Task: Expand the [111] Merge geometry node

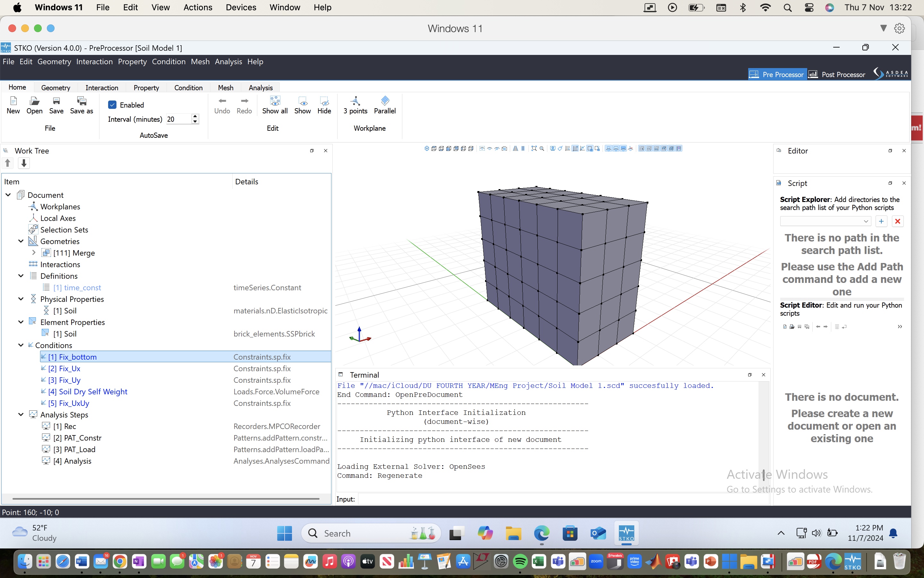Action: point(34,253)
